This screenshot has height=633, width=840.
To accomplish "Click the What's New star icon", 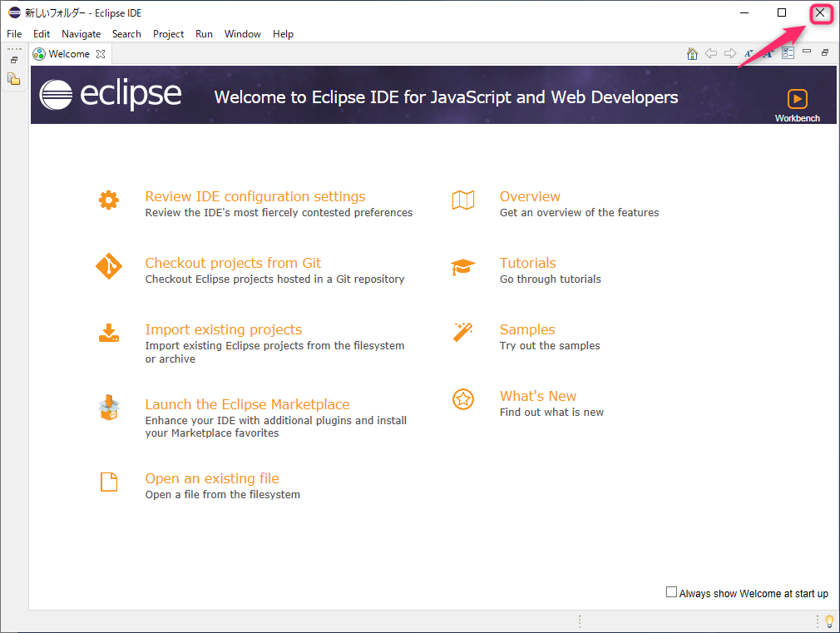I will coord(463,399).
